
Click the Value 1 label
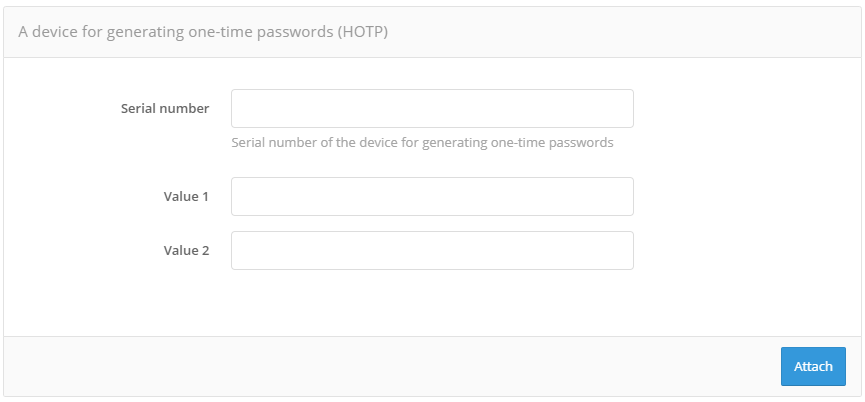(186, 196)
